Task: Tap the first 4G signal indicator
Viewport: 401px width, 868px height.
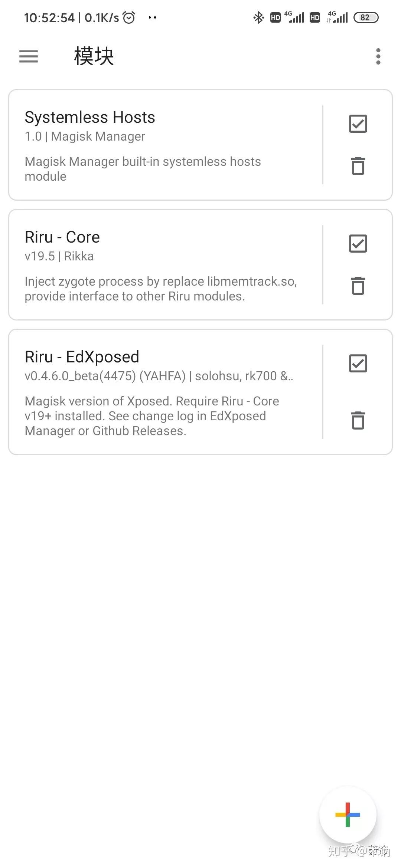Action: click(x=296, y=17)
